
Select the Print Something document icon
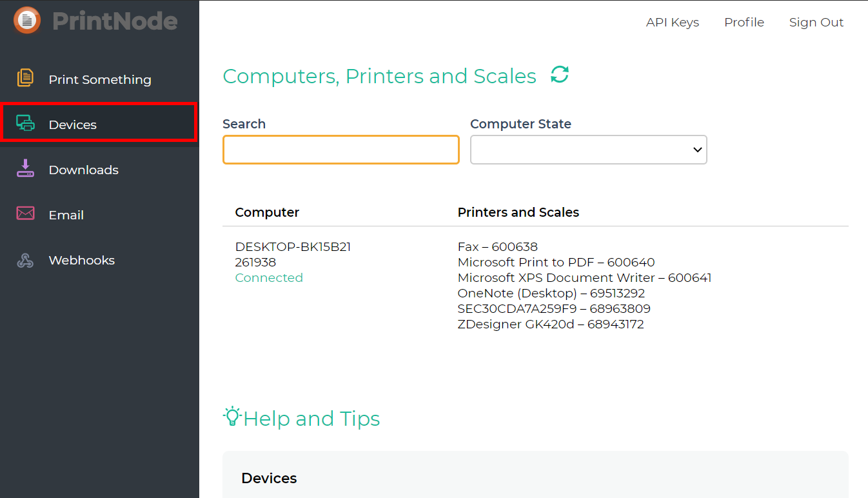(x=25, y=78)
